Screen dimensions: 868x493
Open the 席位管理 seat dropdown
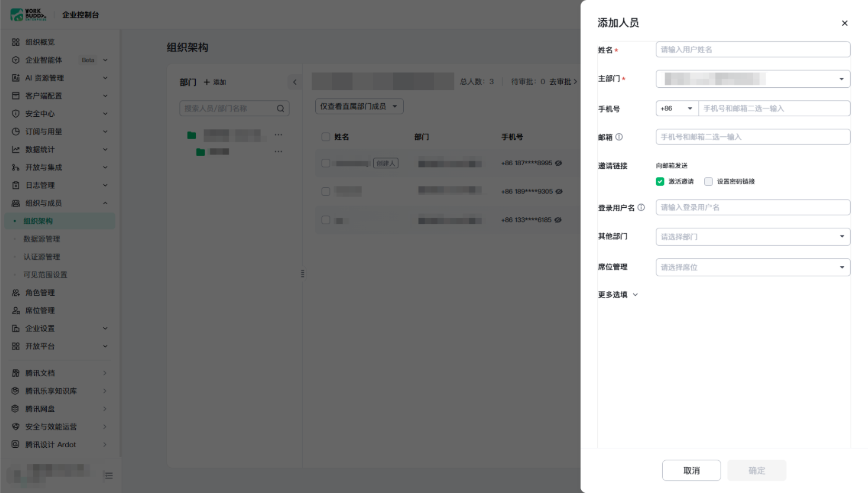(753, 267)
